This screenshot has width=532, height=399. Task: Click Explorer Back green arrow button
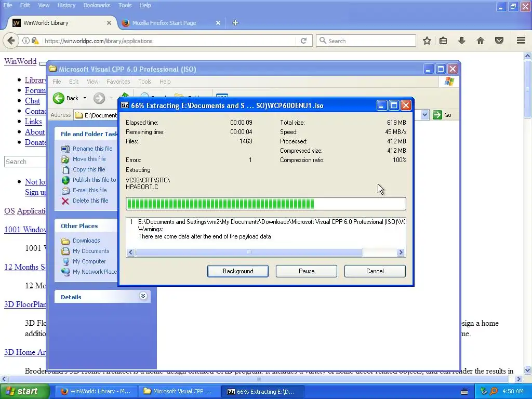coord(58,98)
